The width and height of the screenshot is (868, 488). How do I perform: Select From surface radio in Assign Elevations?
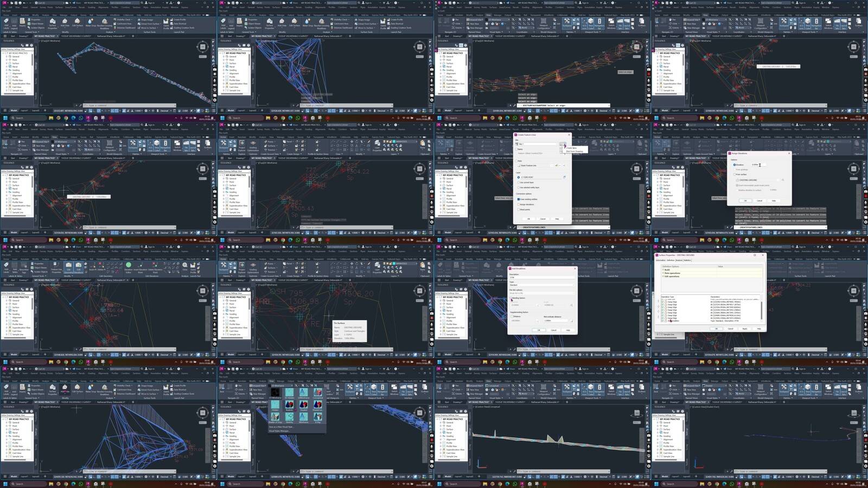click(x=735, y=175)
